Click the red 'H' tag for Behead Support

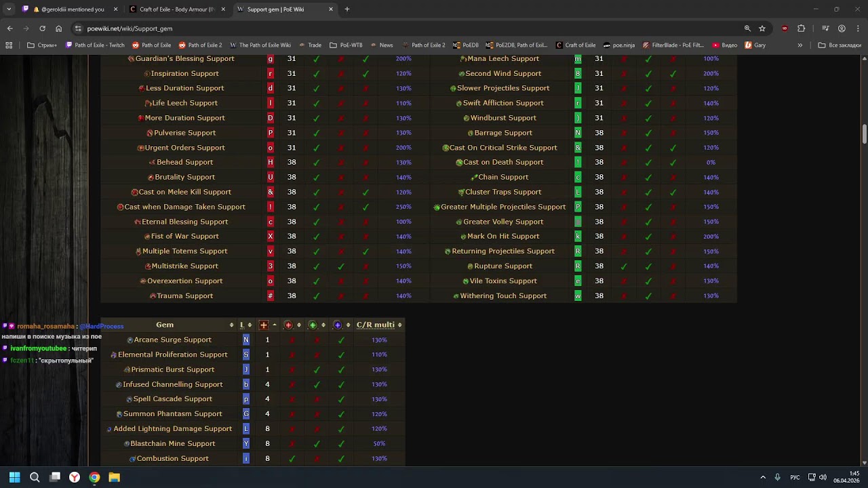[271, 163]
